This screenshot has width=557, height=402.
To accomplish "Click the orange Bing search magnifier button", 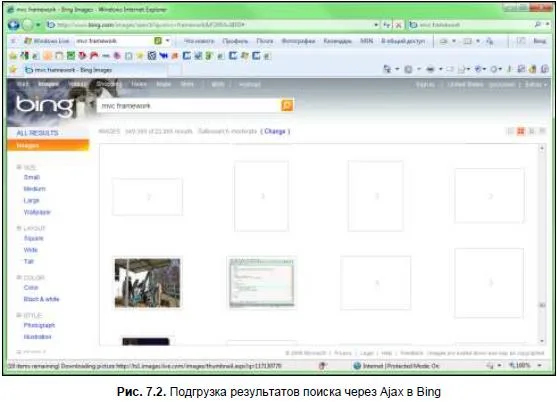I will [x=287, y=105].
